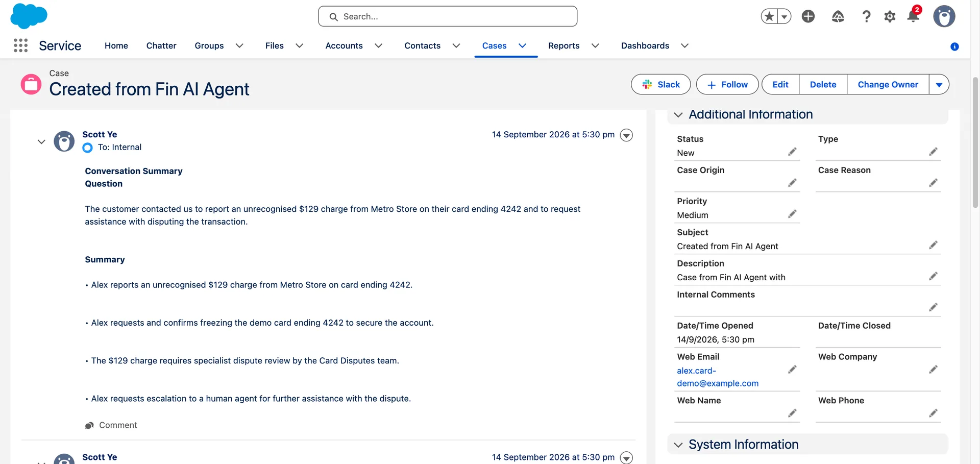
Task: Open the user profile avatar menu
Action: (x=944, y=16)
